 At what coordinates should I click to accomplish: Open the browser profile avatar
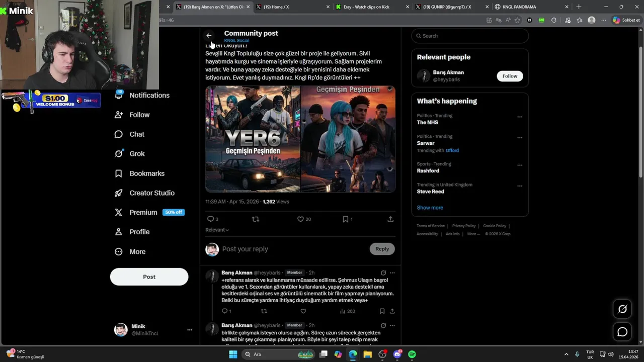592,20
